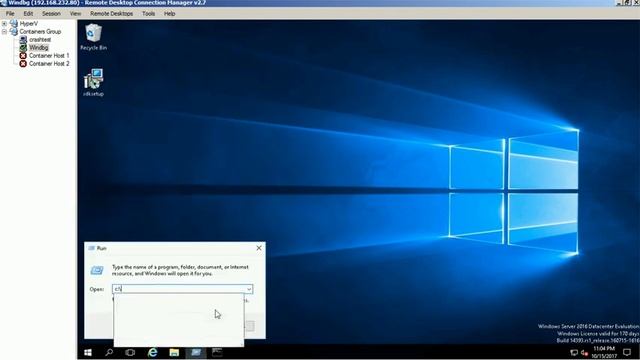The height and width of the screenshot is (360, 640).
Task: Open taskbar Search
Action: point(109,352)
